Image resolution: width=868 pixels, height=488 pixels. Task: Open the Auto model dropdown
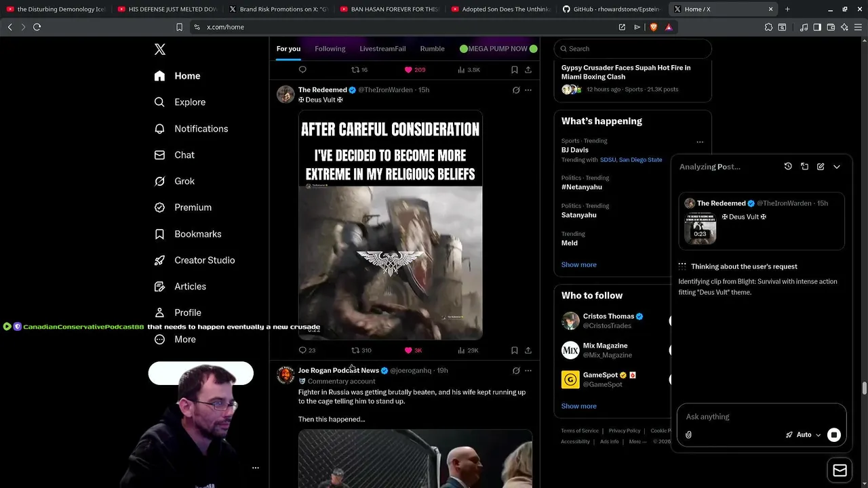tap(804, 435)
